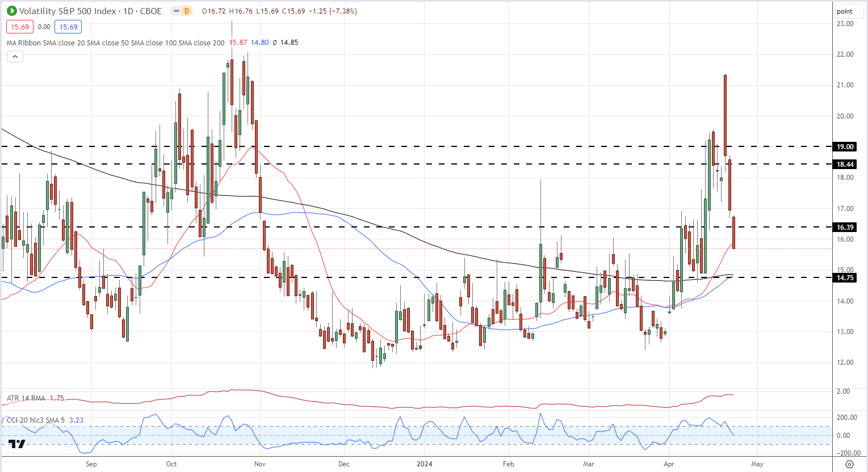Click the May label on time axis
The height and width of the screenshot is (472, 868).
757,463
